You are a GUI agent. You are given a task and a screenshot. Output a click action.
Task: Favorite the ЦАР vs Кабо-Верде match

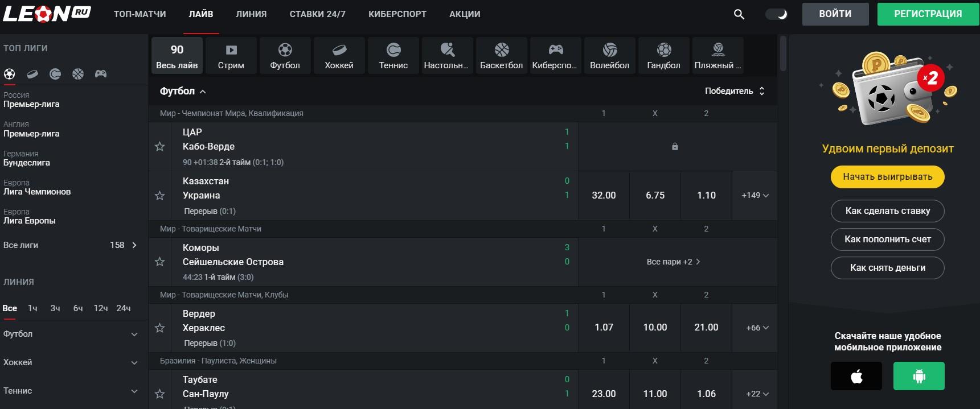160,147
